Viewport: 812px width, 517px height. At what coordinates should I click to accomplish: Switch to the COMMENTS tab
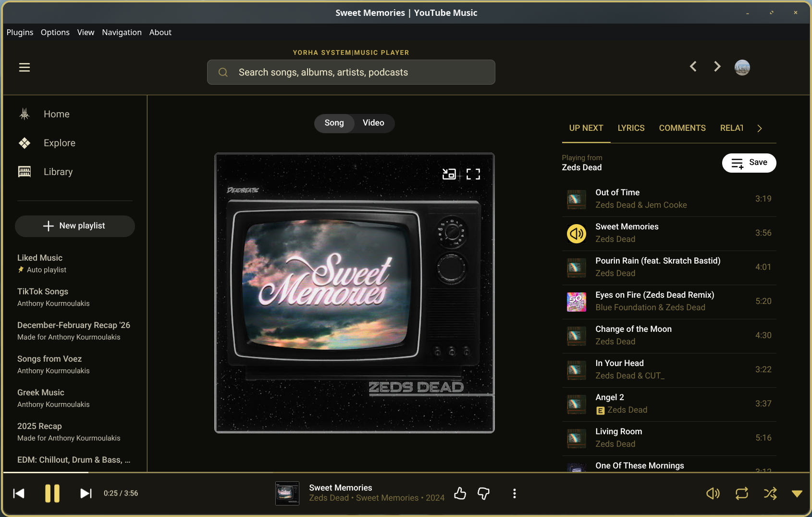pos(682,128)
